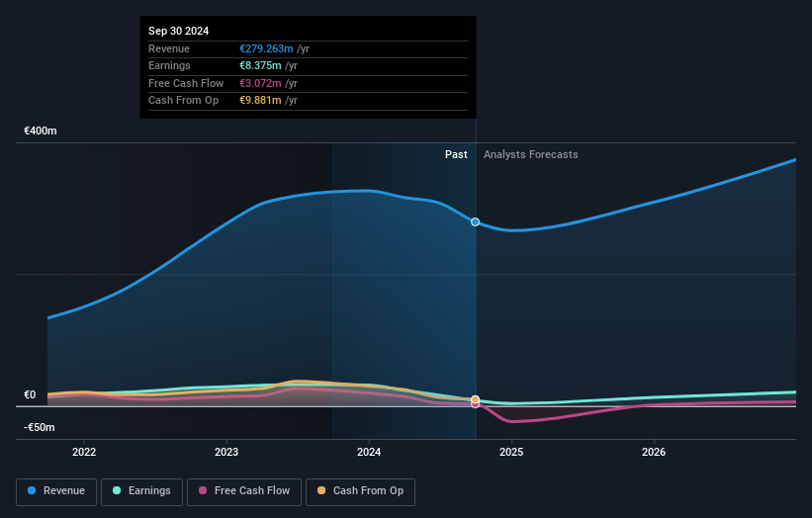Click the 2025 x-axis label

coord(511,452)
